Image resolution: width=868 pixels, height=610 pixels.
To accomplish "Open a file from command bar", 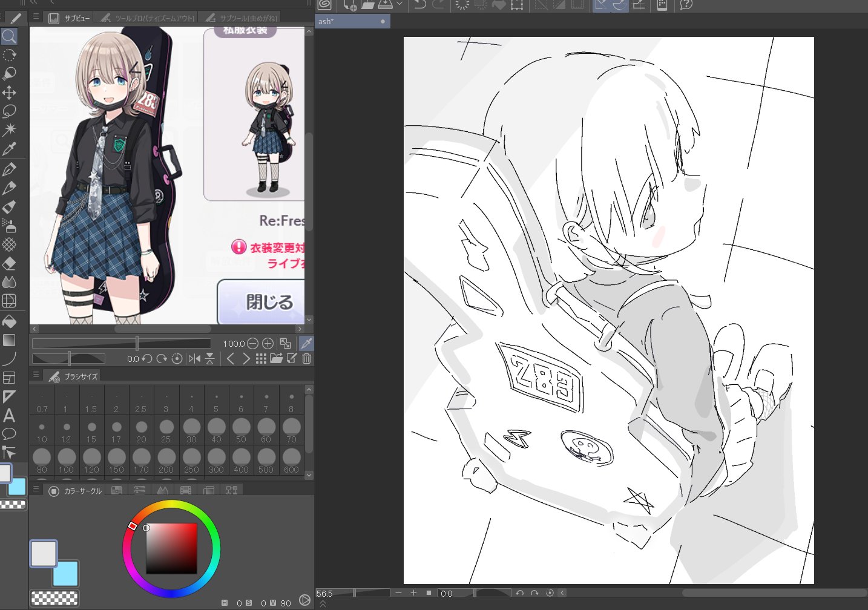I will (367, 5).
